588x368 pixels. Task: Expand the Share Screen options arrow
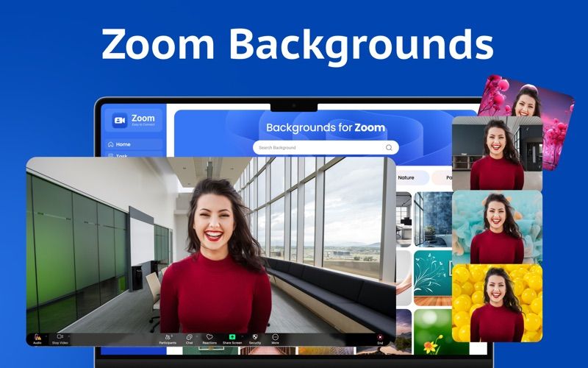click(243, 336)
